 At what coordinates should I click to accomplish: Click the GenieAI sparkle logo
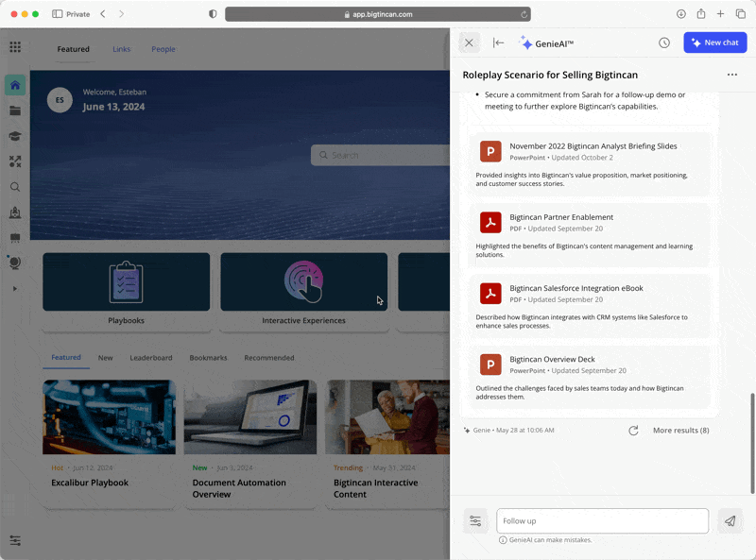pyautogui.click(x=525, y=42)
